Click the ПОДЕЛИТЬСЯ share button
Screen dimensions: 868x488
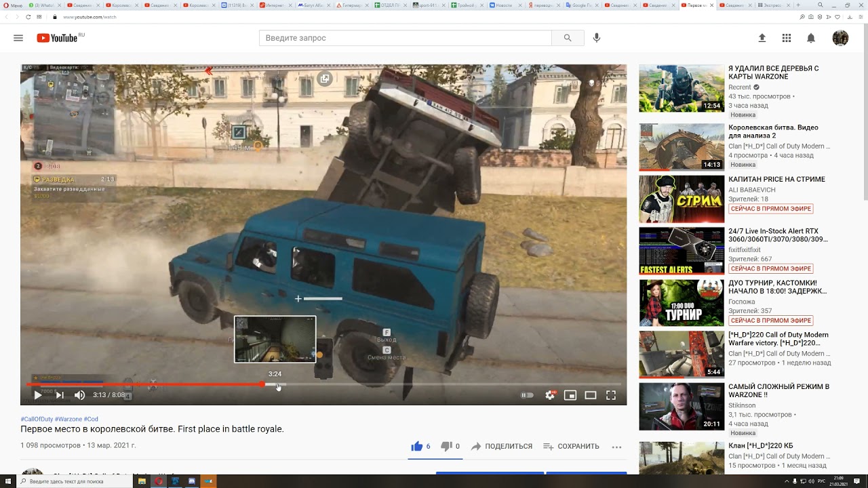502,446
